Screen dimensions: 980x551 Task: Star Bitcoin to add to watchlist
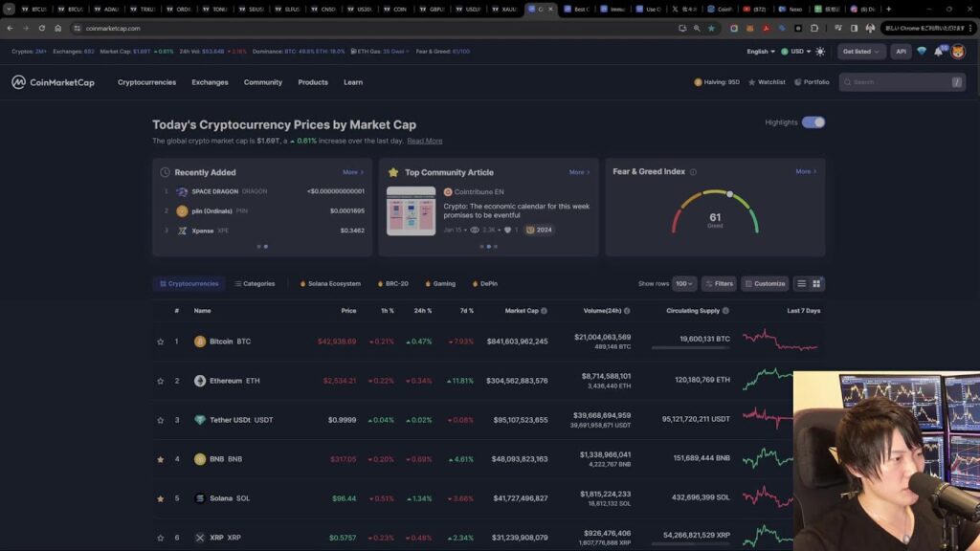[x=161, y=342]
